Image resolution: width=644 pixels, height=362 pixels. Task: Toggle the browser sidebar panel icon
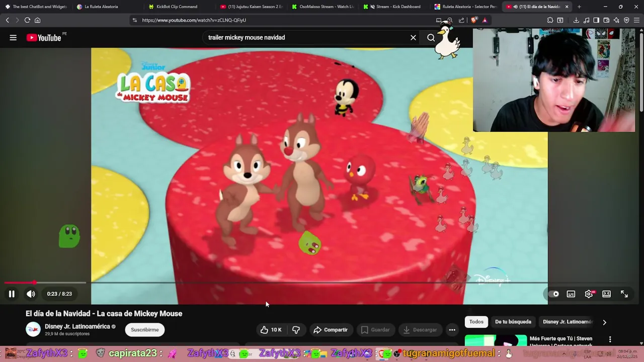[596, 20]
